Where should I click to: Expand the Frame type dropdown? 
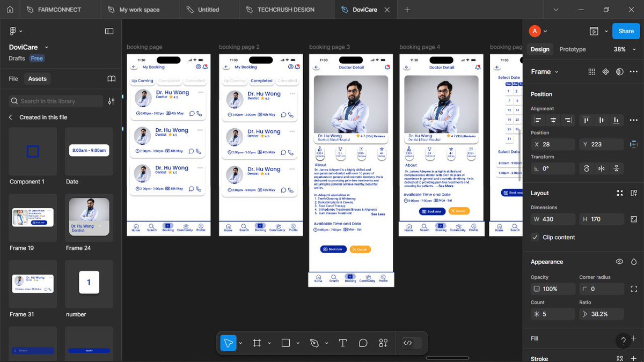(x=557, y=72)
